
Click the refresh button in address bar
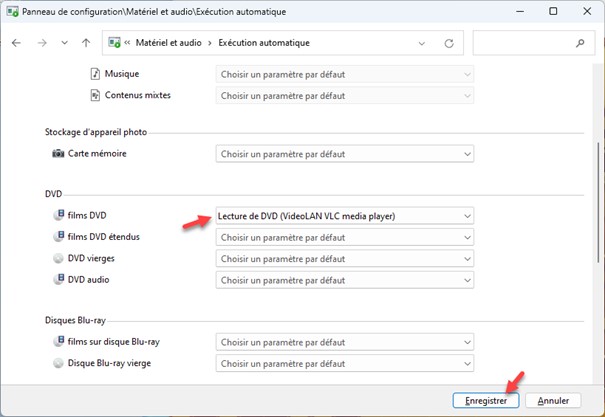[449, 43]
